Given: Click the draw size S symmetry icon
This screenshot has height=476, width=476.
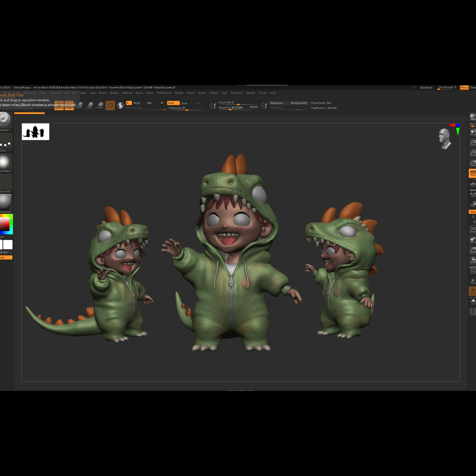Looking at the screenshot, I should click(x=213, y=106).
